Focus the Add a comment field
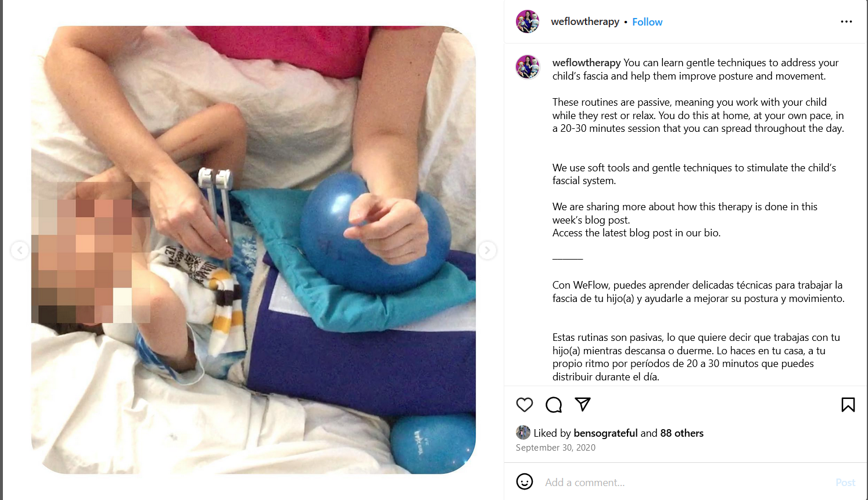Image resolution: width=868 pixels, height=500 pixels. 686,483
